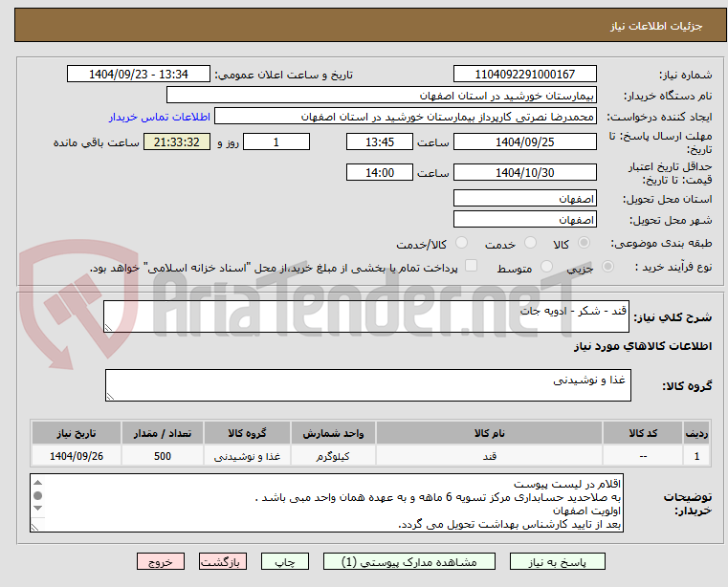Image resolution: width=728 pixels, height=587 pixels.
Task: Select the کالا radio button
Action: (584, 243)
